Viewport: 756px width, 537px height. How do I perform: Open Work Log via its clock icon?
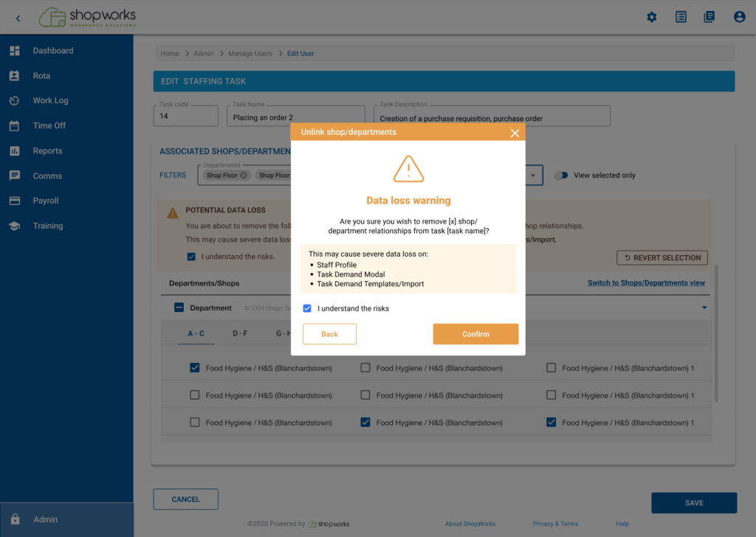pyautogui.click(x=14, y=100)
